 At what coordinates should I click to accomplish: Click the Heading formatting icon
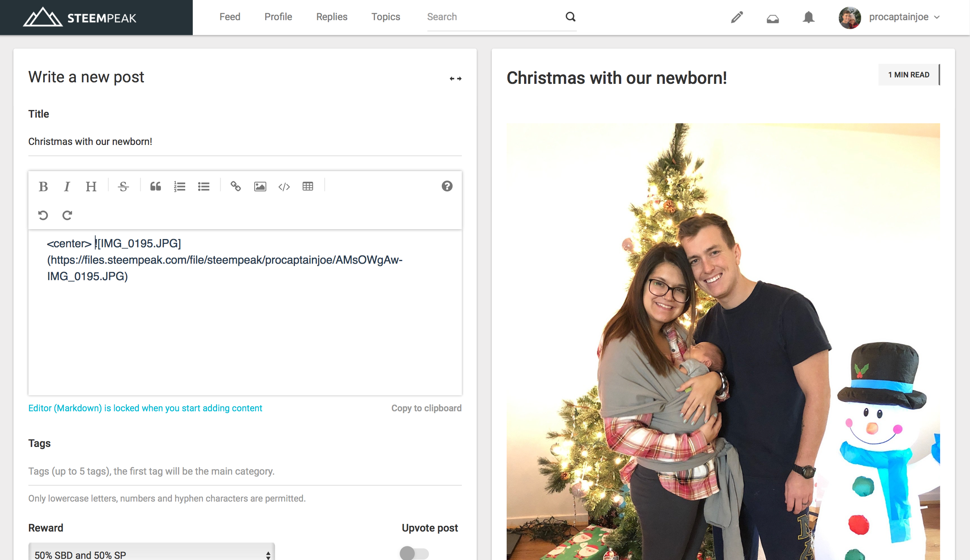coord(91,186)
